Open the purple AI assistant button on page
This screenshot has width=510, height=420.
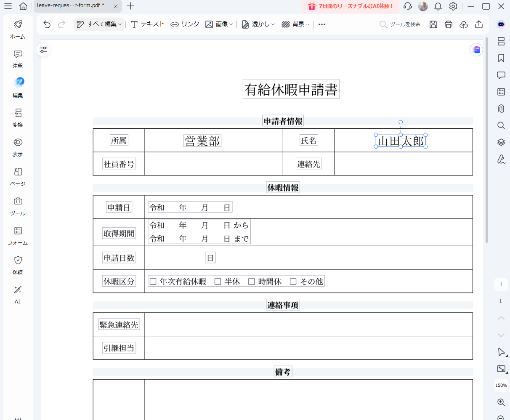[x=476, y=50]
